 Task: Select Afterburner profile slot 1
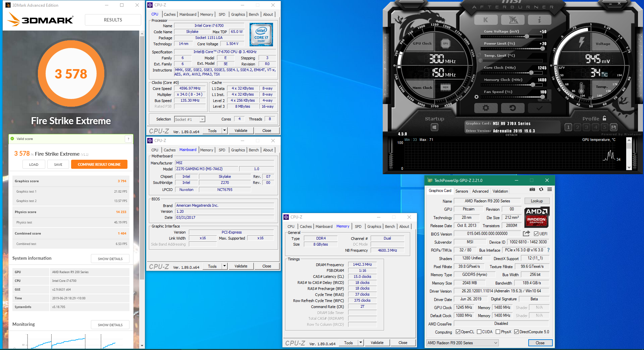(x=568, y=127)
